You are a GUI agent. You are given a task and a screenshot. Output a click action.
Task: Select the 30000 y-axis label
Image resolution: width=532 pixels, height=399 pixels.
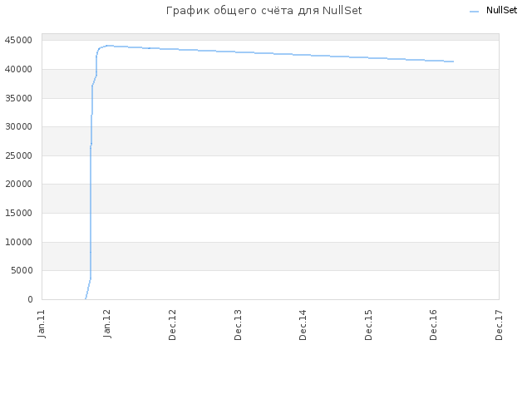[x=18, y=127]
